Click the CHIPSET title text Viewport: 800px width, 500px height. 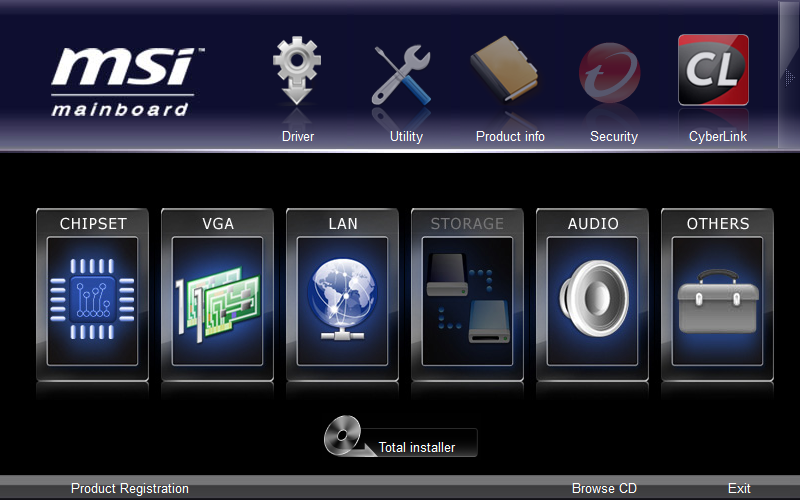[x=93, y=223]
